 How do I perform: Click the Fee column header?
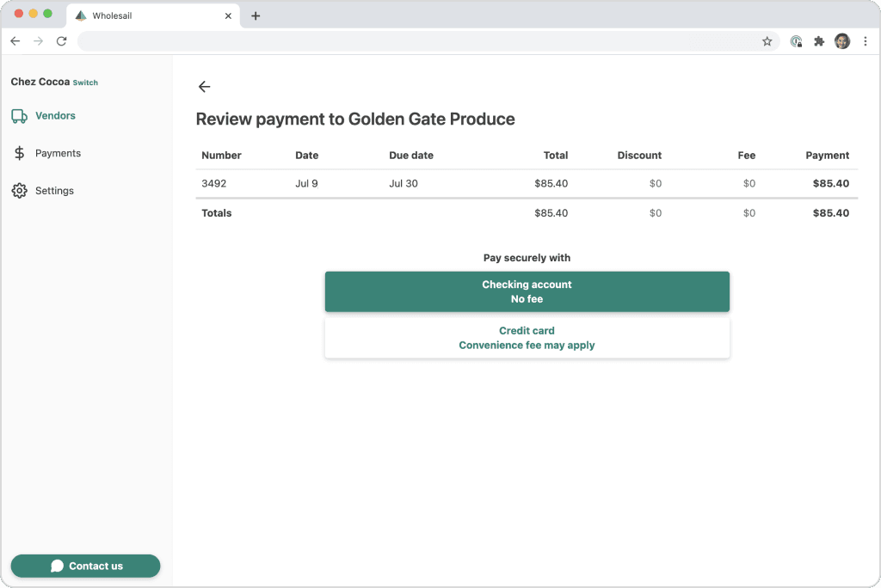747,156
